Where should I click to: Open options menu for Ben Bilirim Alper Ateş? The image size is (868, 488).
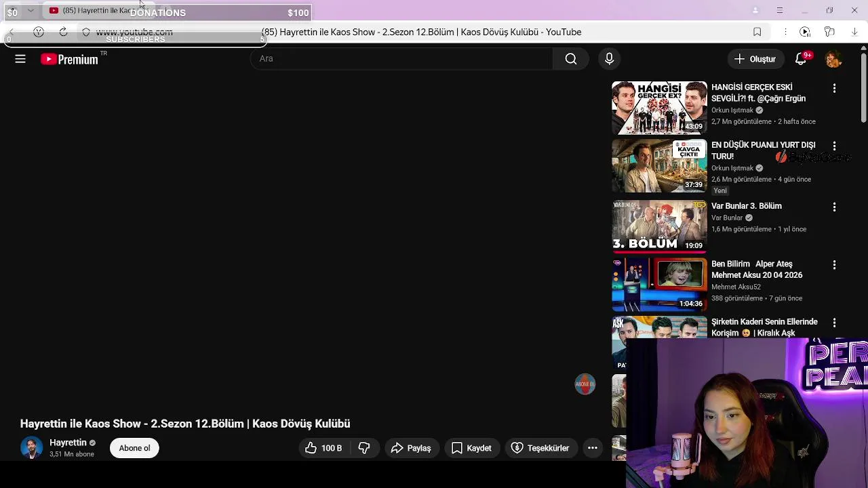834,265
